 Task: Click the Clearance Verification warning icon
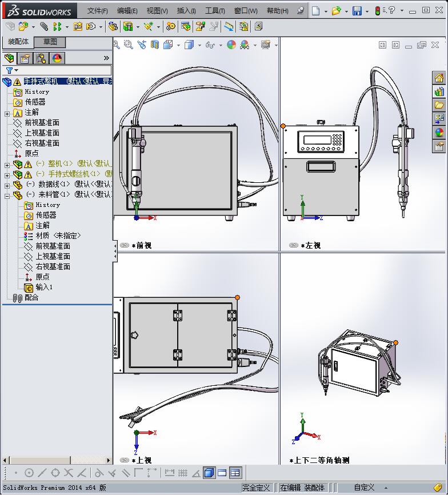[243, 26]
